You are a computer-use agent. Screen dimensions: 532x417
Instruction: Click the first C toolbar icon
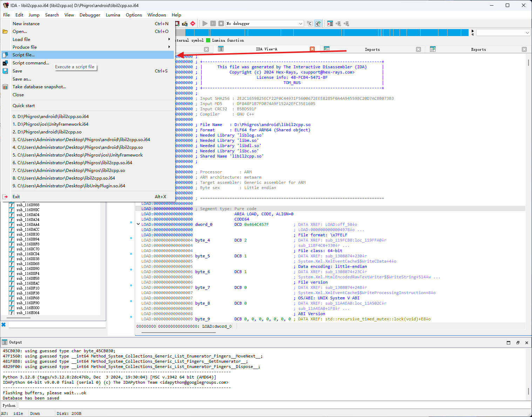pyautogui.click(x=310, y=23)
